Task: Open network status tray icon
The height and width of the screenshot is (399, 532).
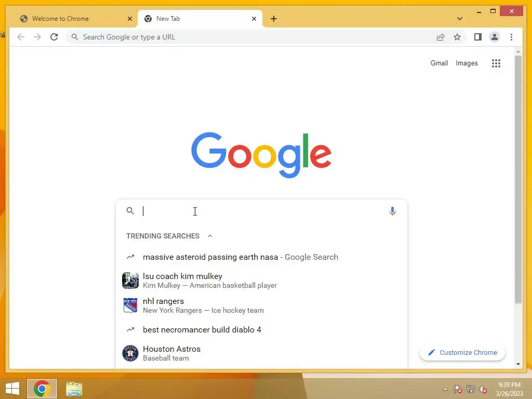Action: coord(471,389)
